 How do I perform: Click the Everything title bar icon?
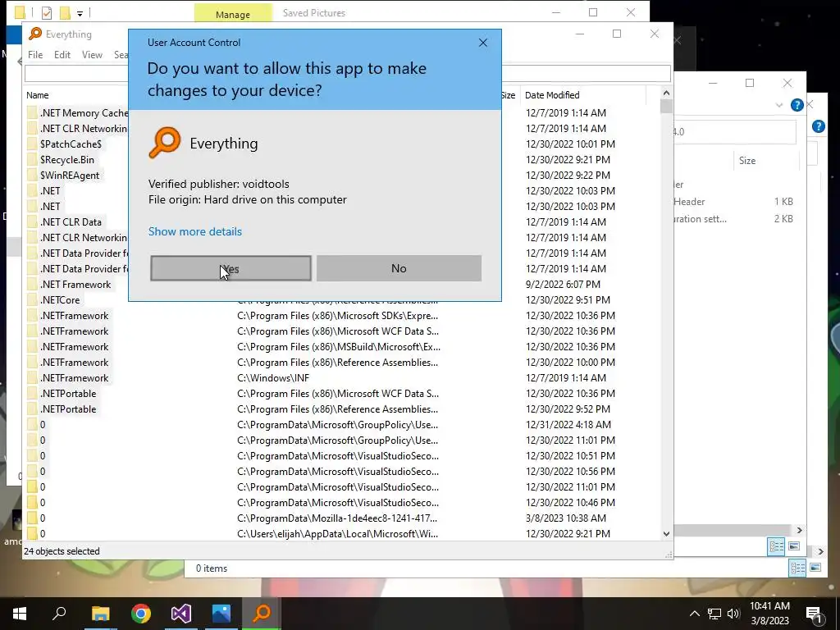coord(34,34)
